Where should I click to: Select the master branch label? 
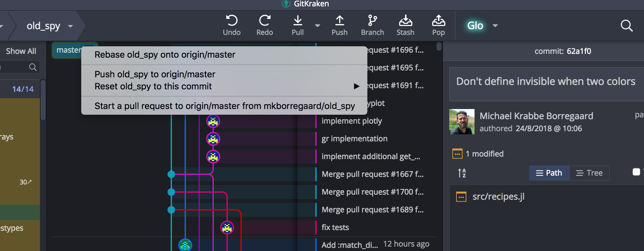point(68,50)
